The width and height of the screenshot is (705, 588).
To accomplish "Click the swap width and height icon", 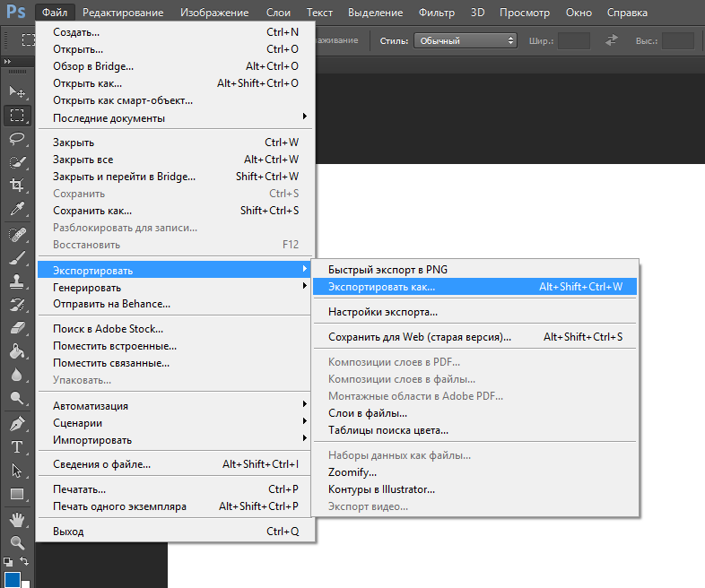I will 611,40.
